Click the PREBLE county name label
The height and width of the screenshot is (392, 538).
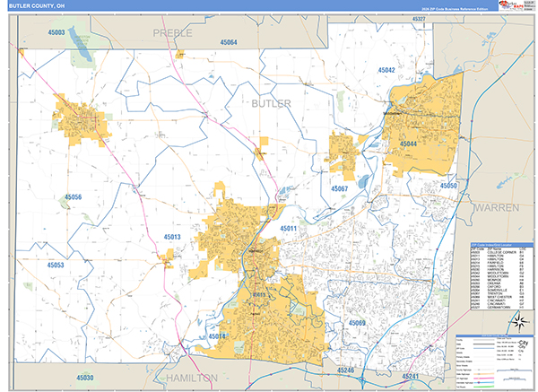pyautogui.click(x=173, y=32)
